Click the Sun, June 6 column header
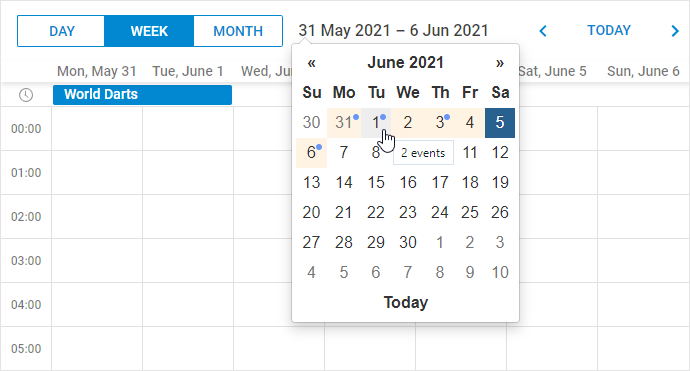This screenshot has height=371, width=690. pyautogui.click(x=643, y=71)
